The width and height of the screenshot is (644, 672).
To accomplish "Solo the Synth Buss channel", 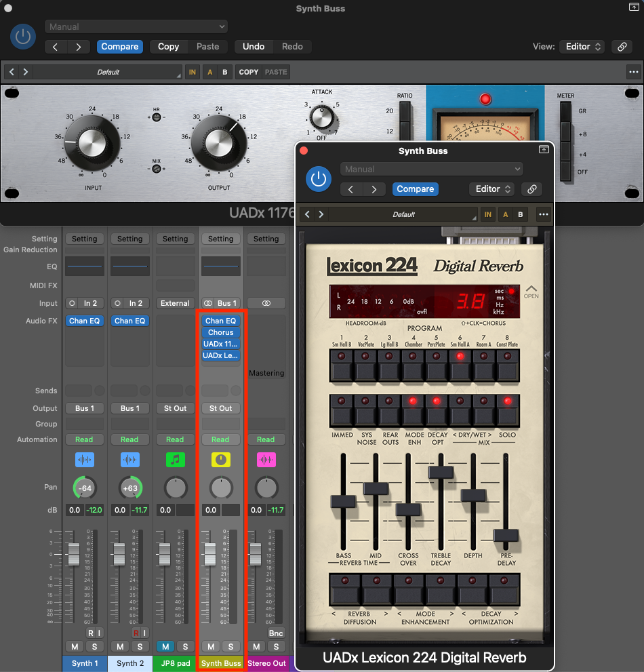I will click(230, 646).
